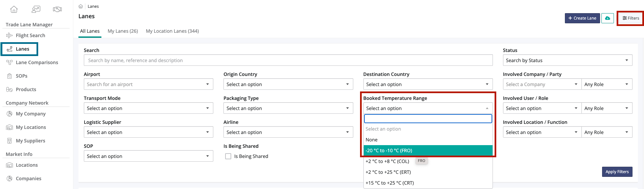
Task: Open the SOPs page link
Action: click(22, 76)
